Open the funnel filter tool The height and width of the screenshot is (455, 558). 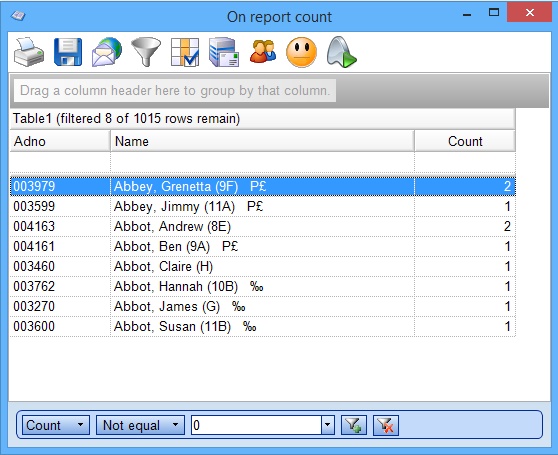click(x=146, y=52)
